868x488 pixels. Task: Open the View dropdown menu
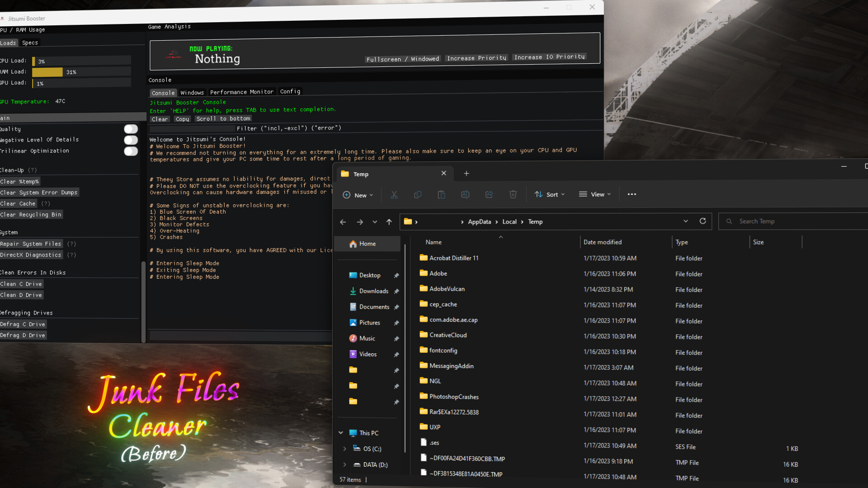[594, 194]
